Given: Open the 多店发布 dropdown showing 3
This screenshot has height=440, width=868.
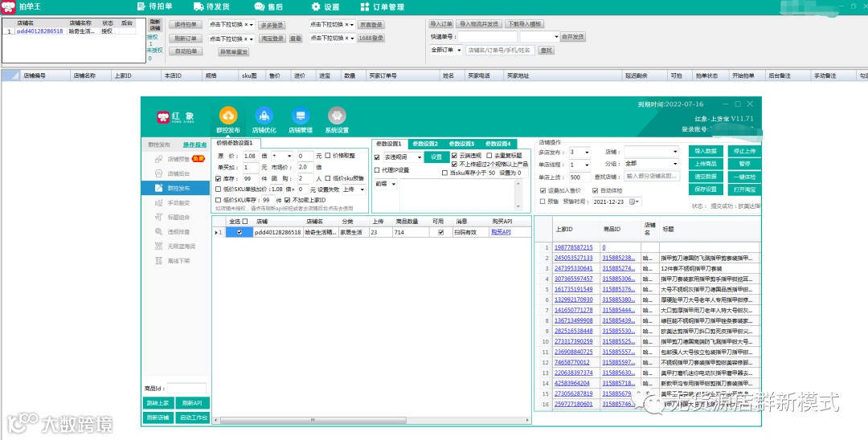Looking at the screenshot, I should click(579, 152).
